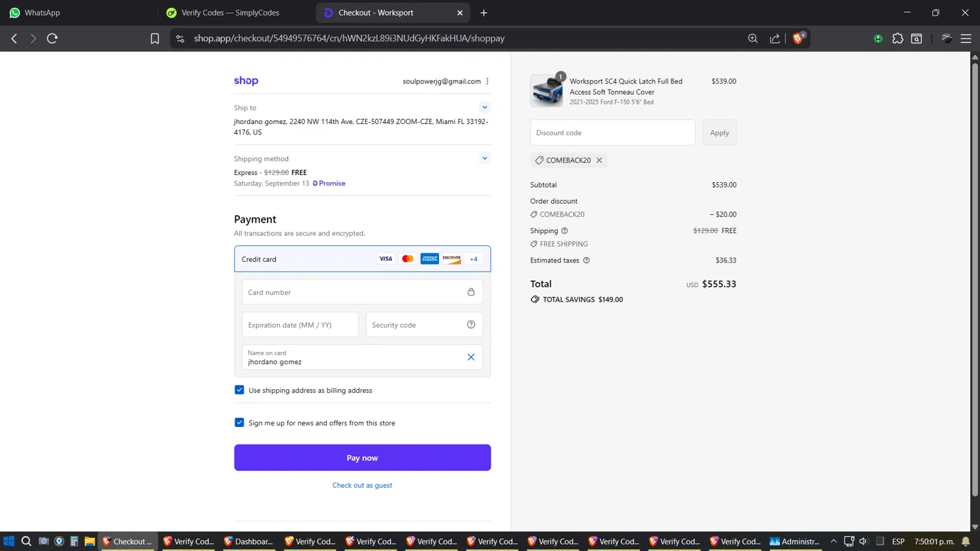Open Windows taskbar search

click(26, 541)
